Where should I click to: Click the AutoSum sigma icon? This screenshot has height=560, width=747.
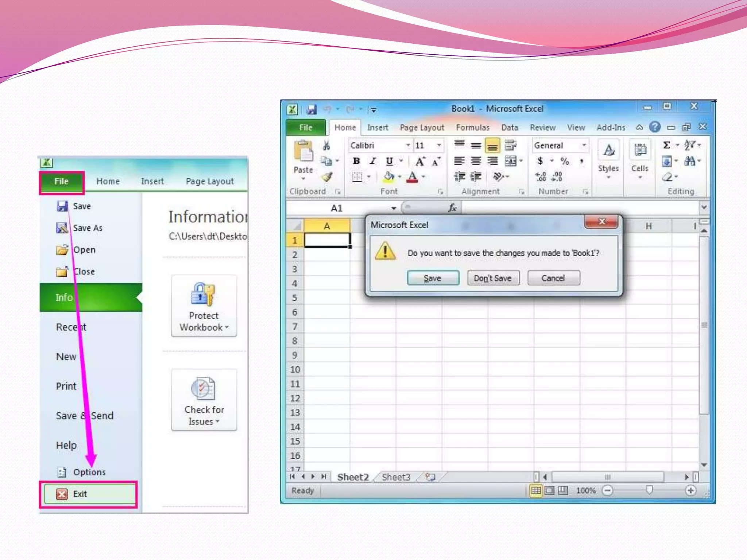666,145
